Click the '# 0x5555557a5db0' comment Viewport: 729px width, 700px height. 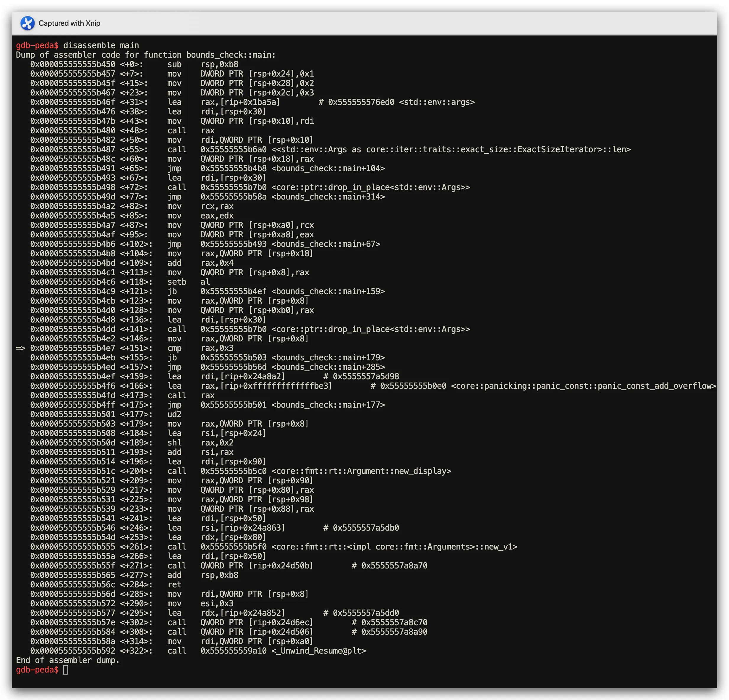tap(361, 528)
